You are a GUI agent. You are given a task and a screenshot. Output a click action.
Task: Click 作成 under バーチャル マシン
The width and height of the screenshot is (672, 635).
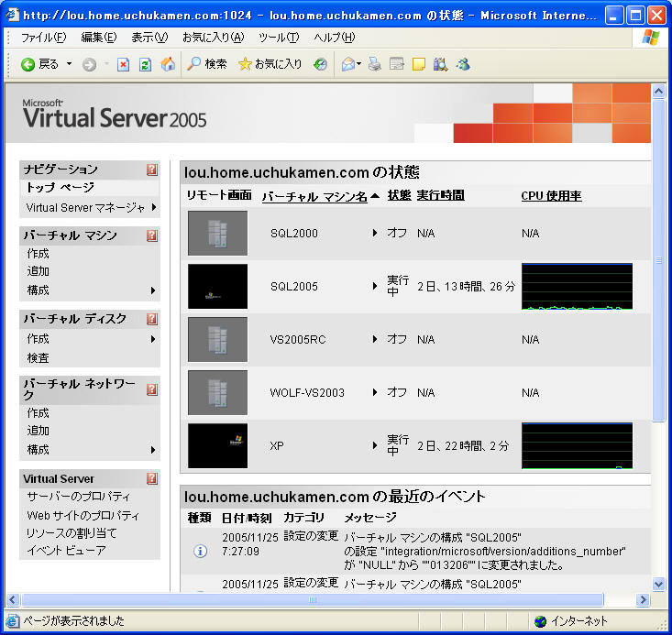(38, 254)
